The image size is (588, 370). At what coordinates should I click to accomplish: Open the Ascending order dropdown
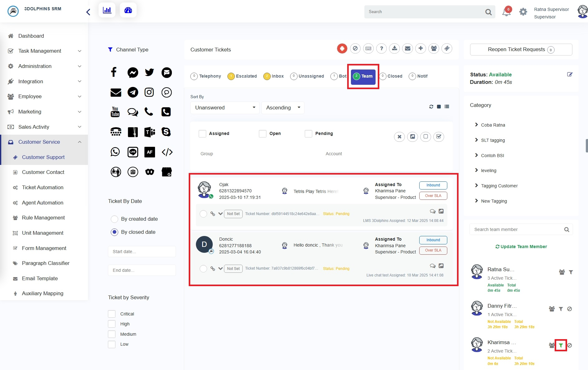(x=283, y=108)
